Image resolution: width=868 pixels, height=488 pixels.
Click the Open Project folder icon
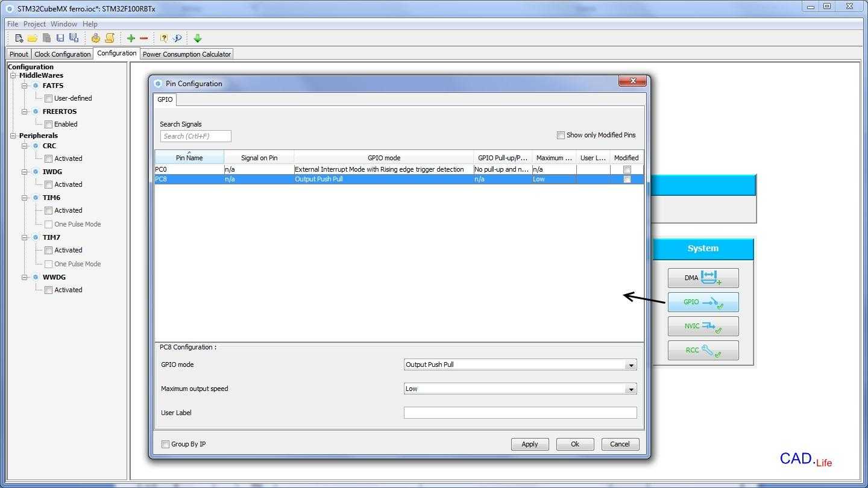pos(33,38)
